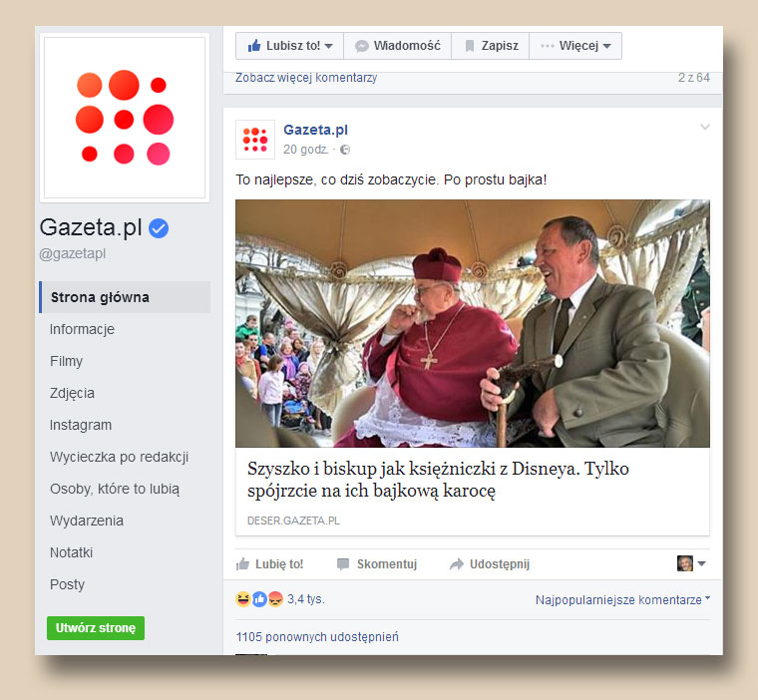
Task: Open the profile avatar selector dropdown
Action: 692,563
